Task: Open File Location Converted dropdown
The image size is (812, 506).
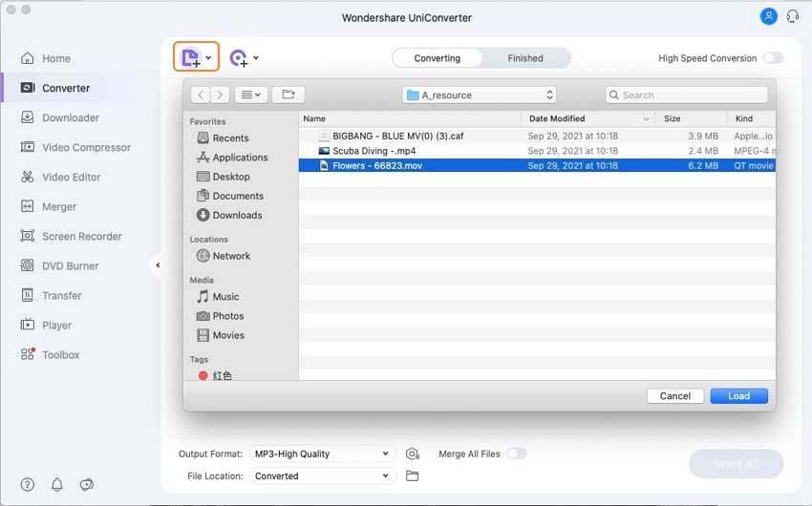Action: [x=322, y=476]
